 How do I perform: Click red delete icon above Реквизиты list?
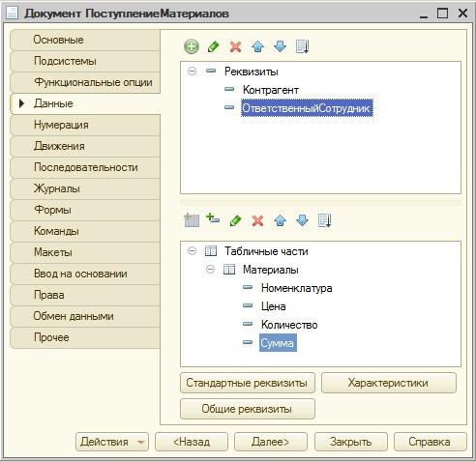pyautogui.click(x=236, y=47)
